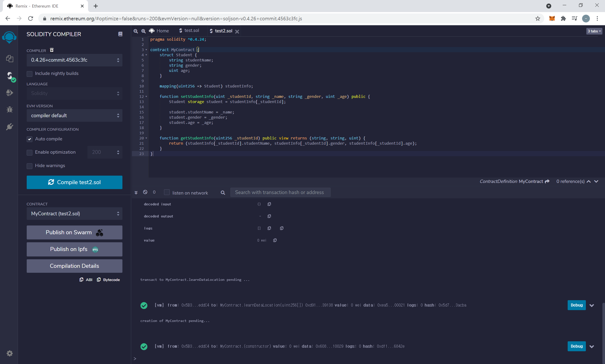This screenshot has width=605, height=364.
Task: Enable the optimization checkbox
Action: click(x=30, y=152)
